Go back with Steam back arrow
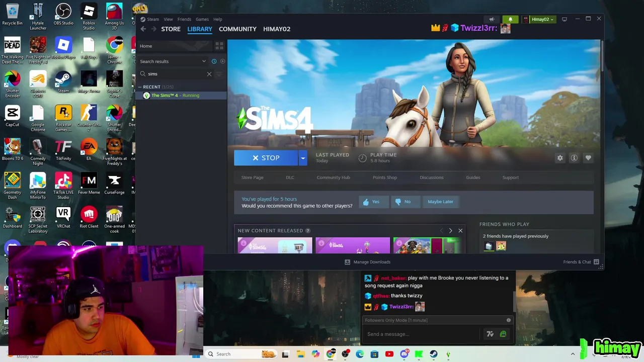 tap(143, 29)
